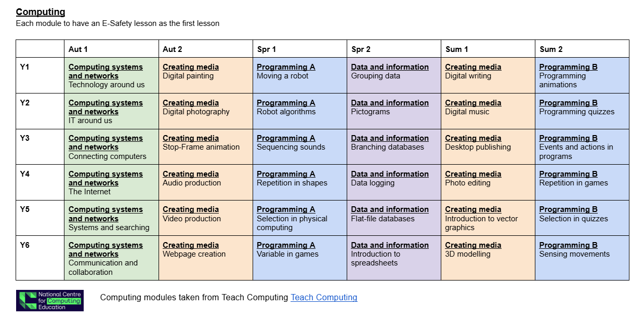Open Y6 Programming B Sensing movements link
The height and width of the screenshot is (320, 644).
pos(568,245)
